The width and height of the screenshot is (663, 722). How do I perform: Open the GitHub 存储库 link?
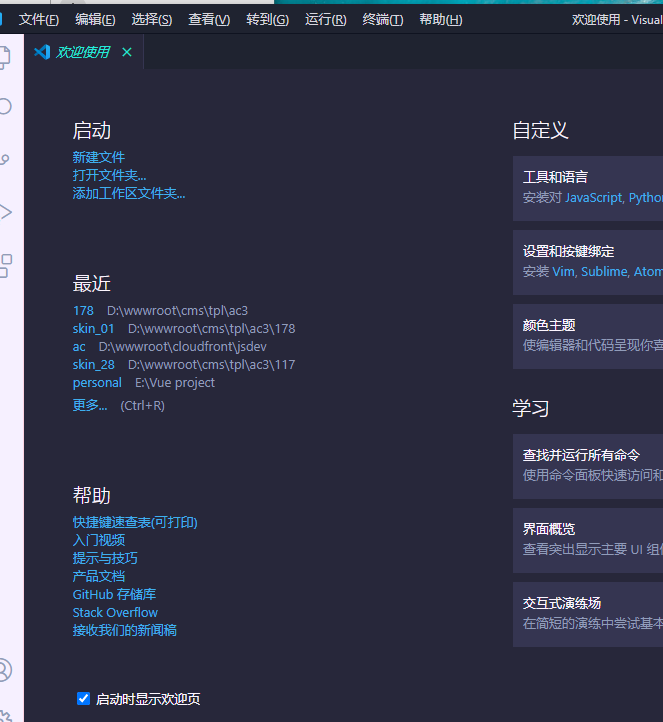(x=114, y=594)
